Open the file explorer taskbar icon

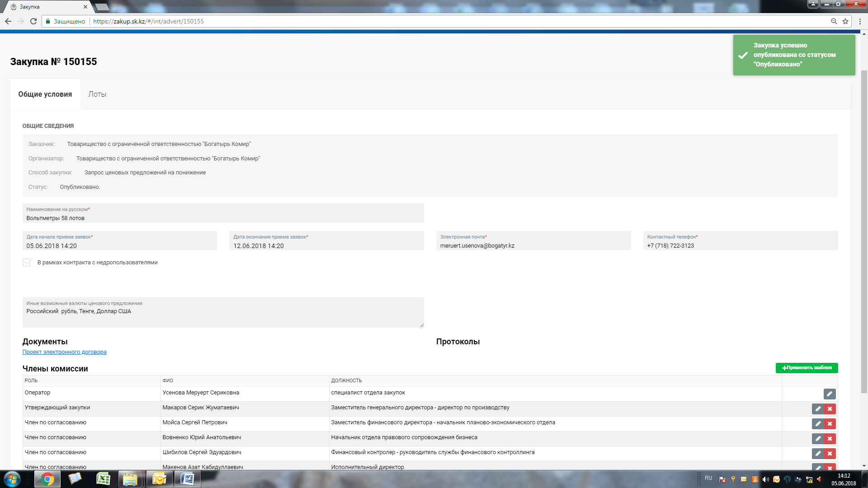point(130,479)
